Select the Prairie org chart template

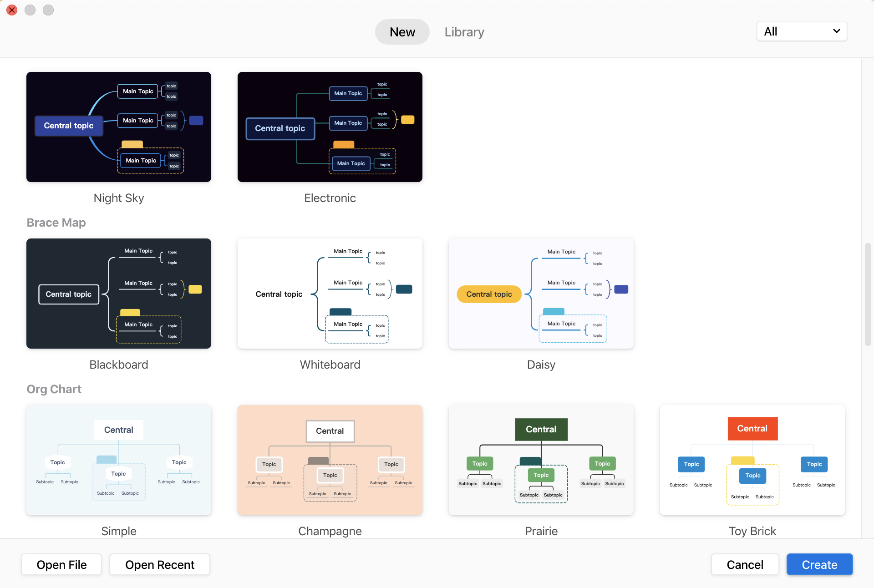pos(541,460)
